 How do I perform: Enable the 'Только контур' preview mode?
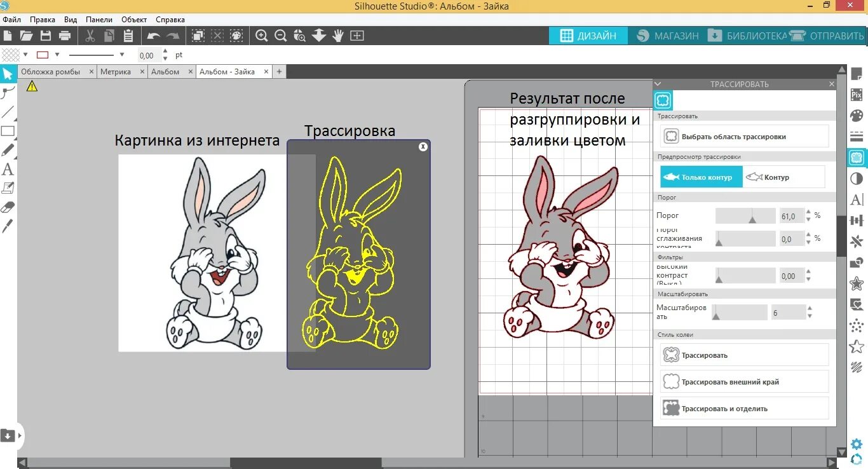pyautogui.click(x=701, y=177)
